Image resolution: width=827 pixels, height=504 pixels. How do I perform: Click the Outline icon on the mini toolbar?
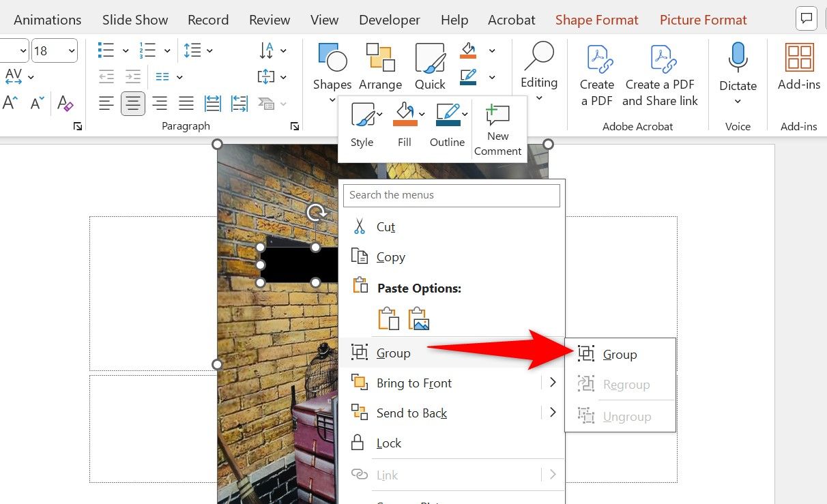coord(447,123)
